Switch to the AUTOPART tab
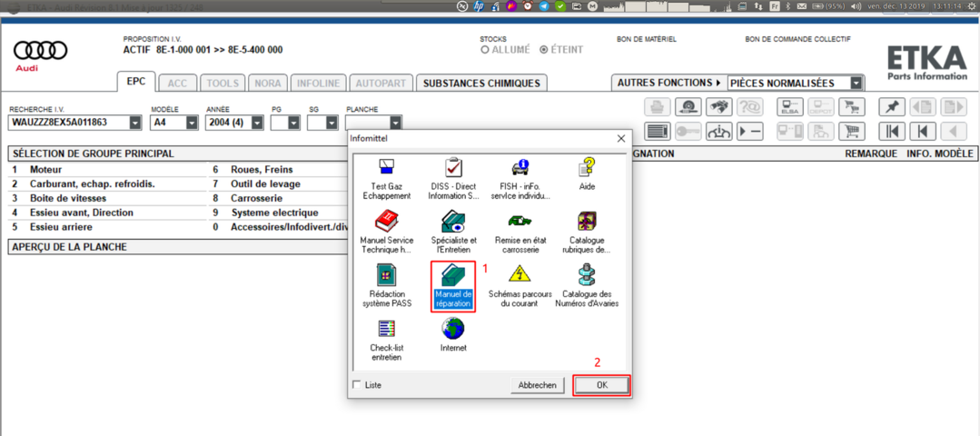 (x=381, y=83)
